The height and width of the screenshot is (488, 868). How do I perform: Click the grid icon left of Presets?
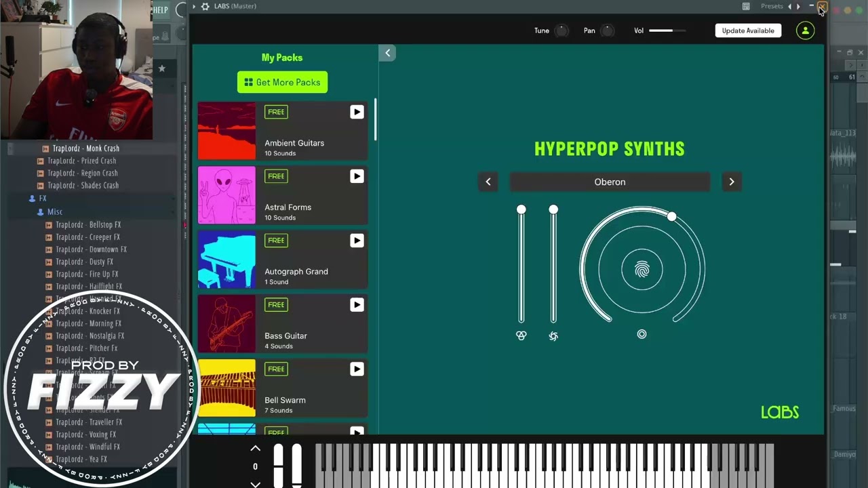click(x=746, y=7)
